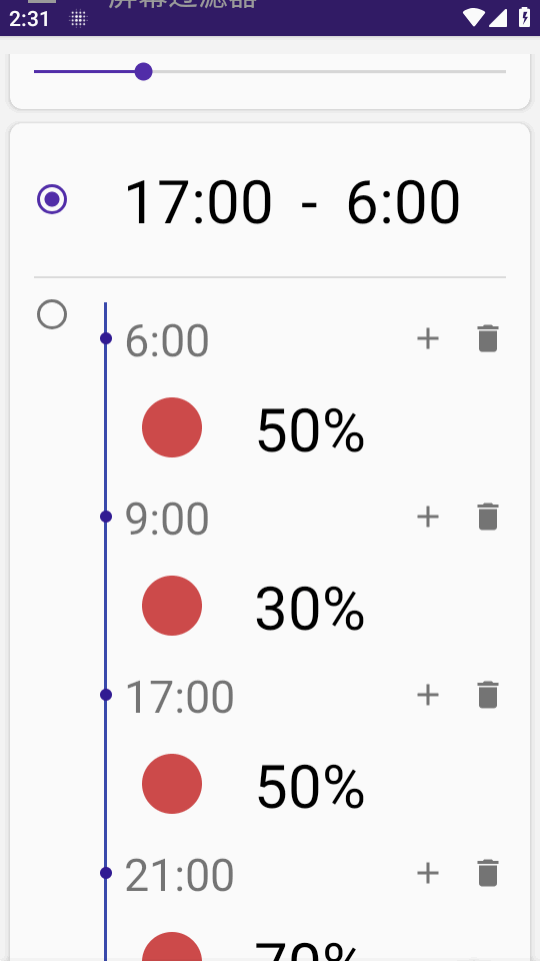The width and height of the screenshot is (540, 961).
Task: Add a schedule entry after 6:00
Action: pos(428,338)
